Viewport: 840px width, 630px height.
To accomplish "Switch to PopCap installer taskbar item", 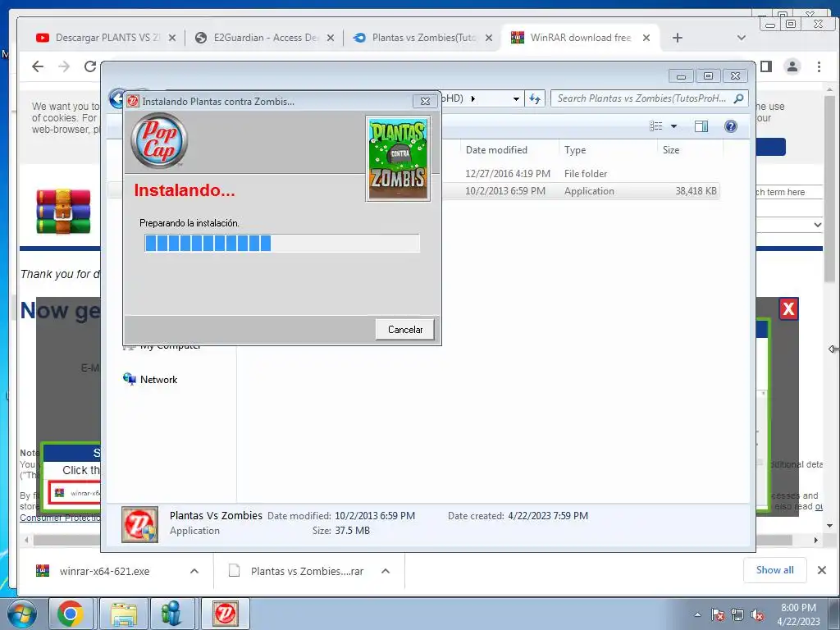I will tap(225, 614).
